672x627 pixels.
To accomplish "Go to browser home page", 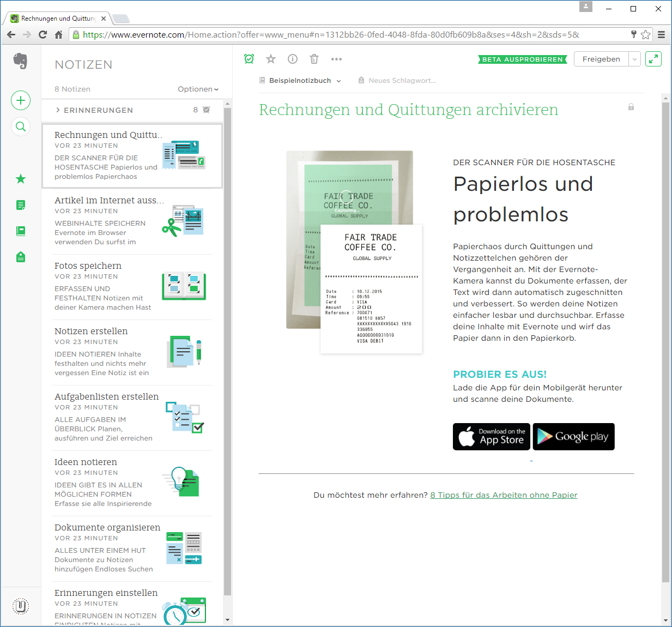I will (58, 35).
